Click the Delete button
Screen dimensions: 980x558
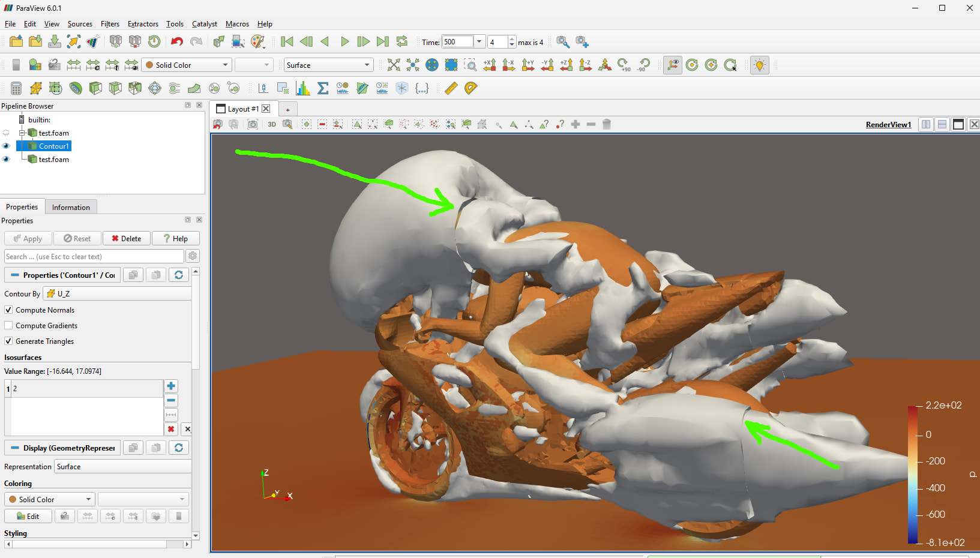(126, 239)
